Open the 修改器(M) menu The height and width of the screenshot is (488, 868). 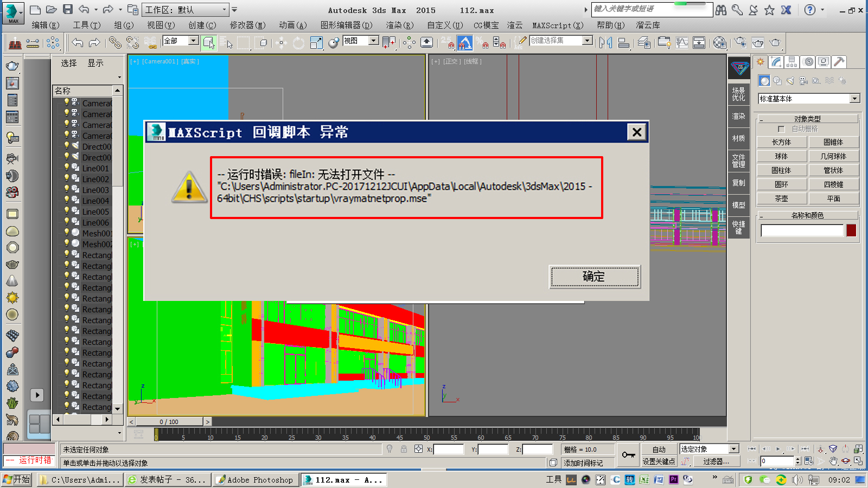click(247, 25)
